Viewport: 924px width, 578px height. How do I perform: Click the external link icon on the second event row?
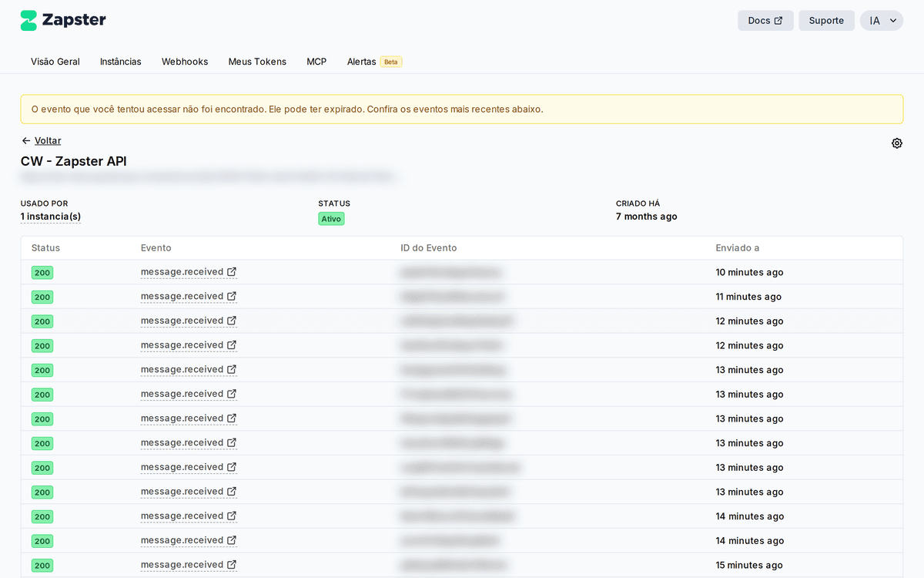[x=232, y=296]
